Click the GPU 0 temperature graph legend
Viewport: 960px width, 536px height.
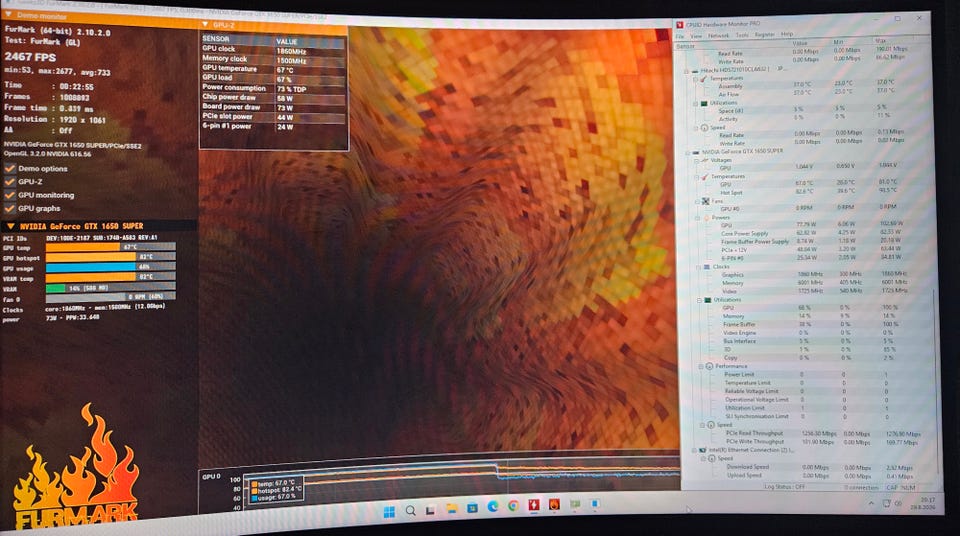(x=276, y=490)
